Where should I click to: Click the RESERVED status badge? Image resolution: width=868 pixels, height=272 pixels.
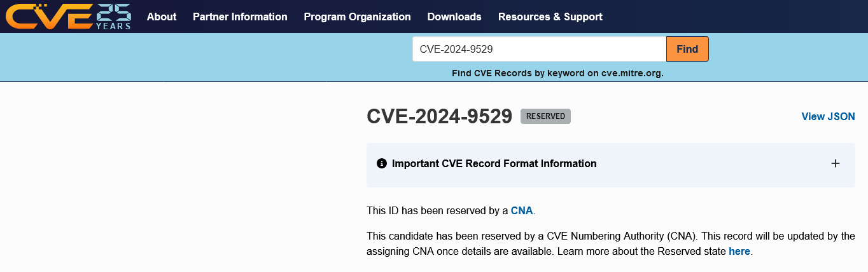click(545, 116)
